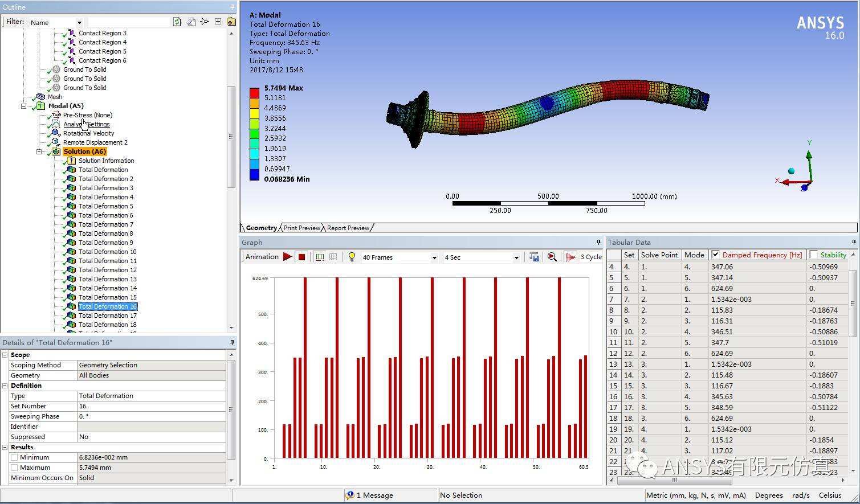
Task: Play the deformation animation
Action: click(288, 257)
